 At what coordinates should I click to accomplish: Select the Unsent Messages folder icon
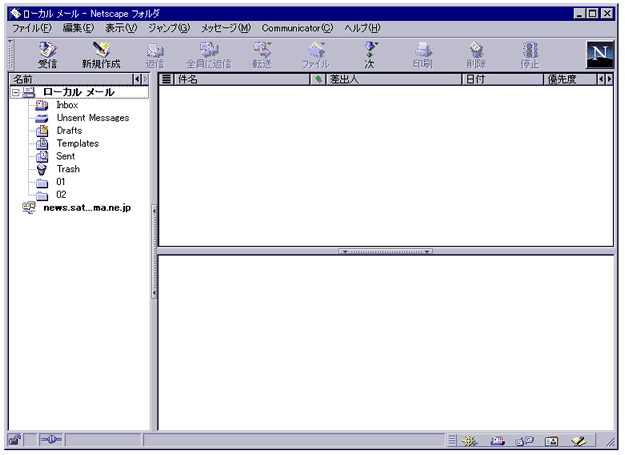pyautogui.click(x=42, y=118)
